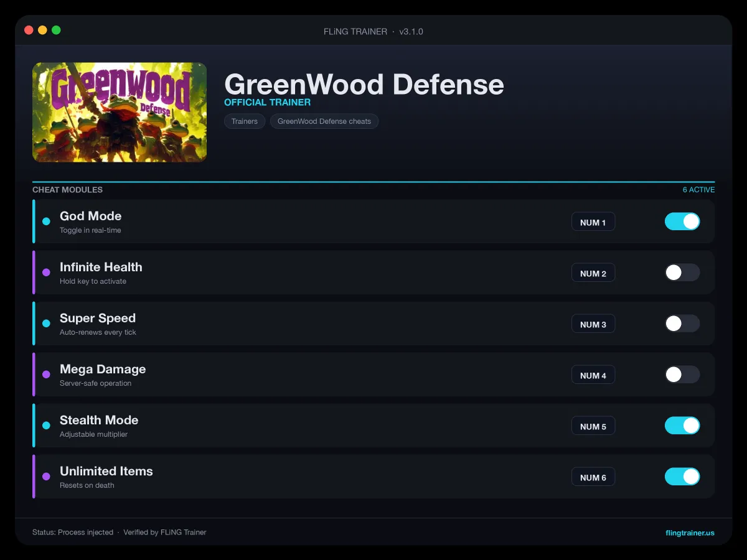
Task: Minimize the window with the yellow button
Action: (x=42, y=30)
